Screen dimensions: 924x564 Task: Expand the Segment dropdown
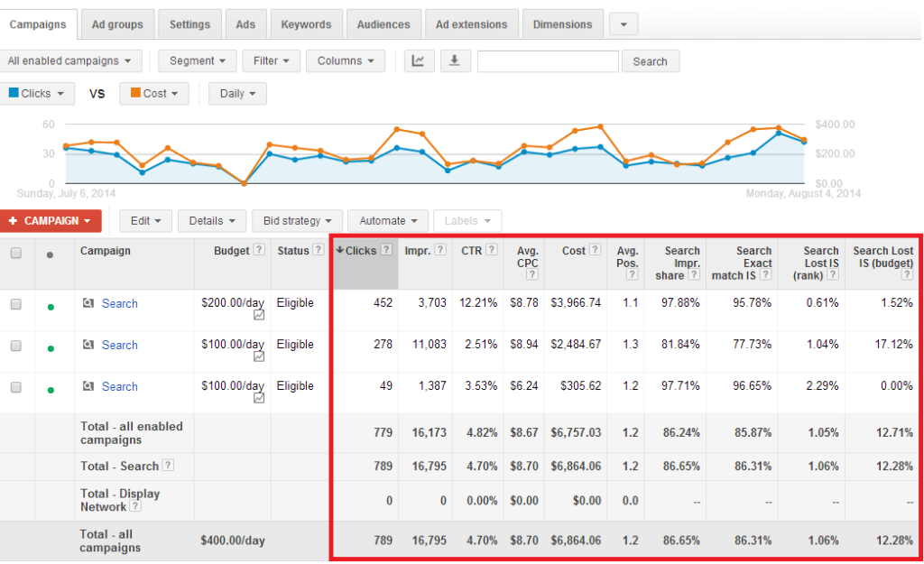coord(198,61)
